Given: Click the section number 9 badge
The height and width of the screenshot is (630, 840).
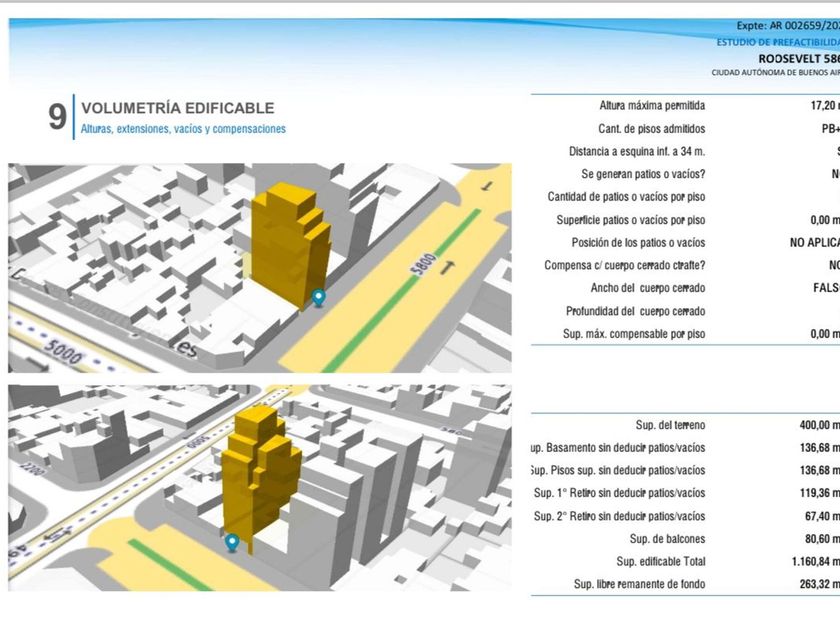Looking at the screenshot, I should tap(58, 117).
